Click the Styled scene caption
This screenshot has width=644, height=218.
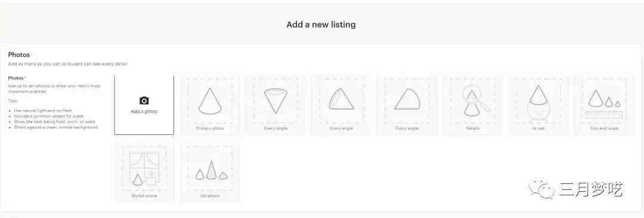[x=144, y=196]
